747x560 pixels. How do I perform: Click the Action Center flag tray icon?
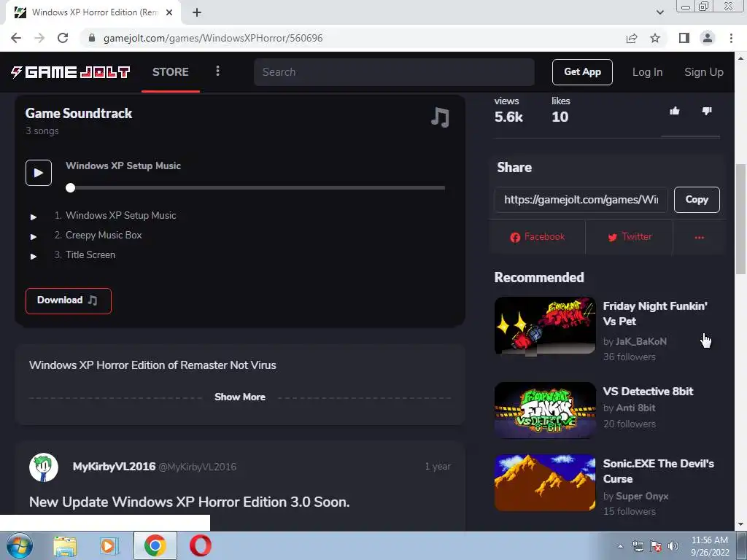click(656, 546)
